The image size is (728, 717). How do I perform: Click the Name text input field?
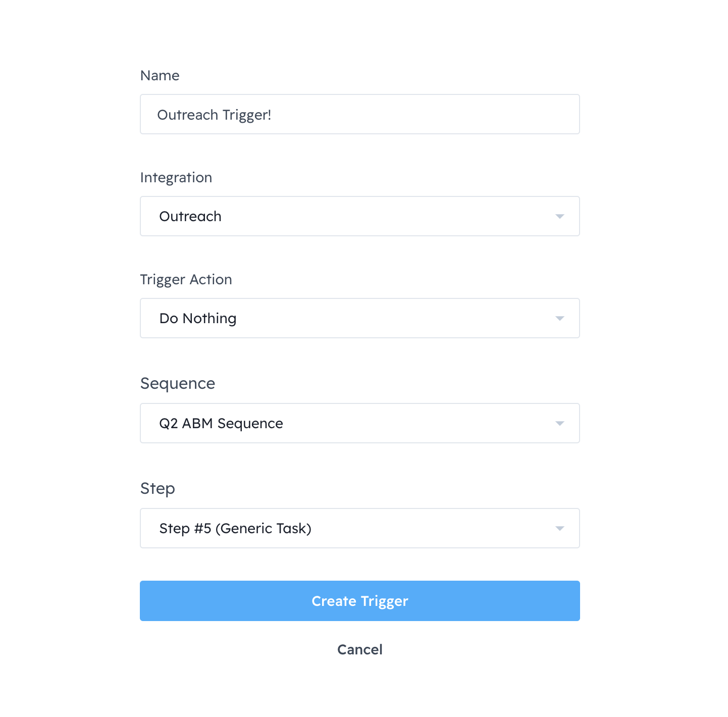(359, 115)
